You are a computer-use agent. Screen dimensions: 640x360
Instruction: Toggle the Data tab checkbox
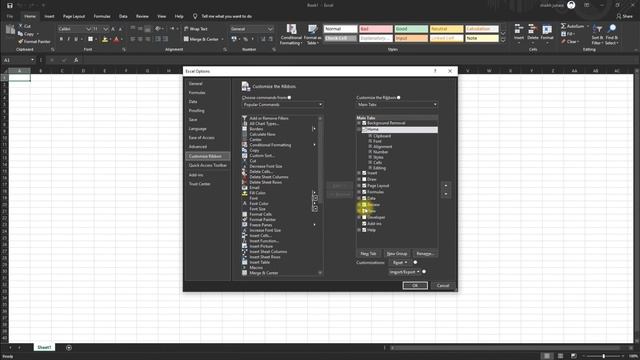[x=364, y=198]
